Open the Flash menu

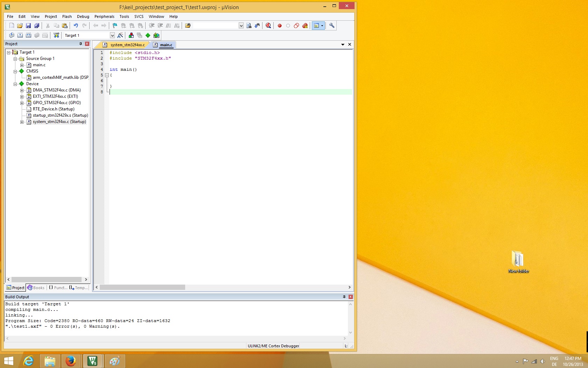point(67,16)
